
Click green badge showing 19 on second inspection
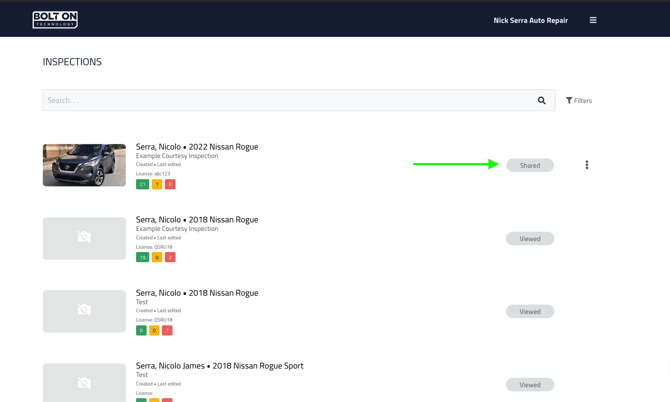coord(143,257)
